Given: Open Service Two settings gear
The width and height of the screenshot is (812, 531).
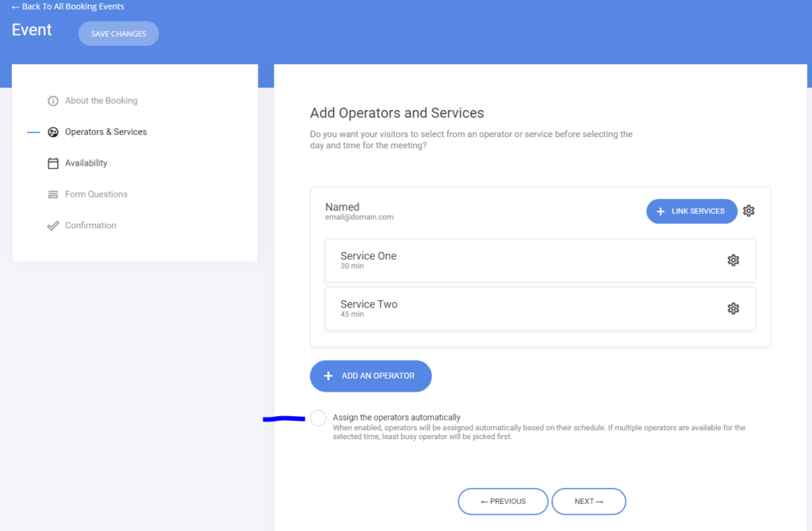Looking at the screenshot, I should point(733,308).
